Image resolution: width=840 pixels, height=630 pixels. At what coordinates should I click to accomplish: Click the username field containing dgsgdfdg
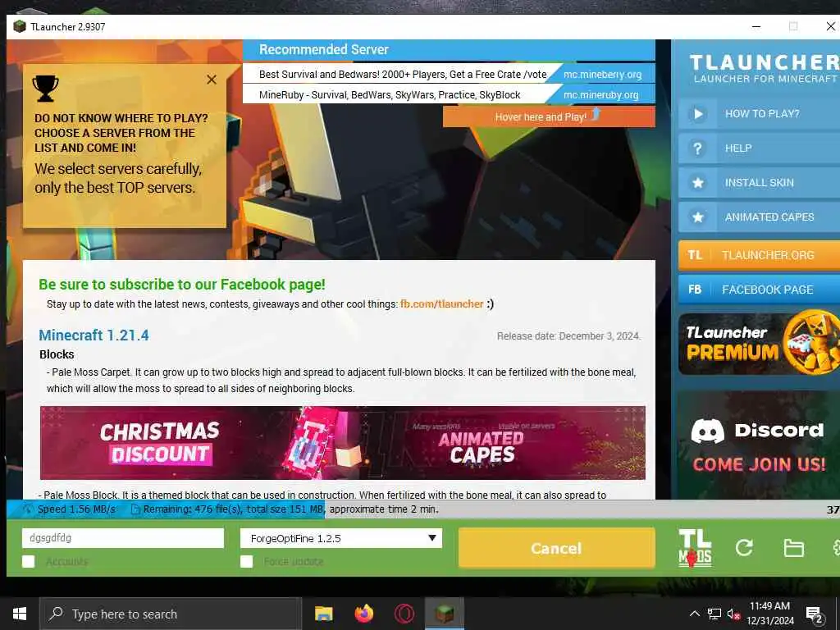[123, 538]
